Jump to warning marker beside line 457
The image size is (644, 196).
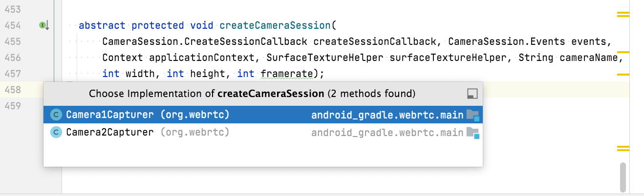pos(623,75)
